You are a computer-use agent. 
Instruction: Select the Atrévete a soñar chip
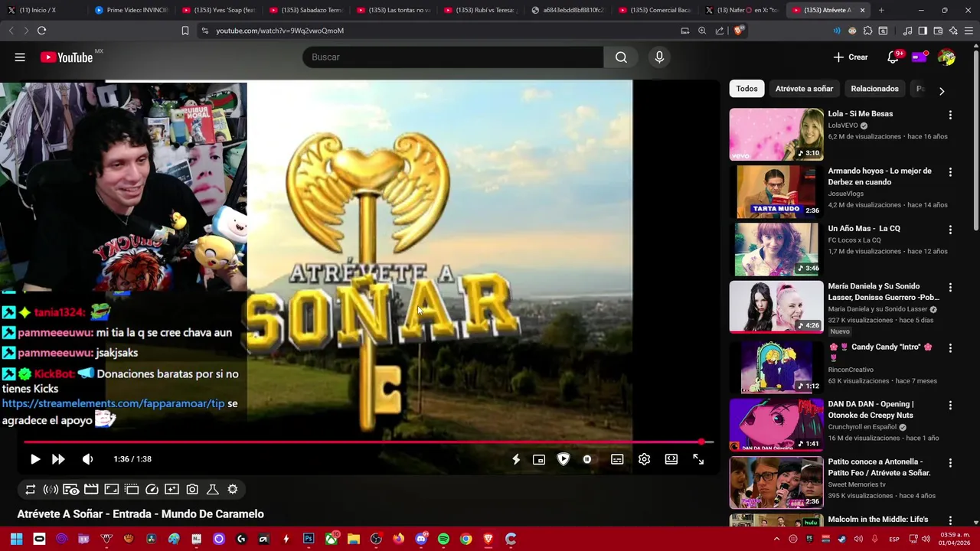(804, 89)
